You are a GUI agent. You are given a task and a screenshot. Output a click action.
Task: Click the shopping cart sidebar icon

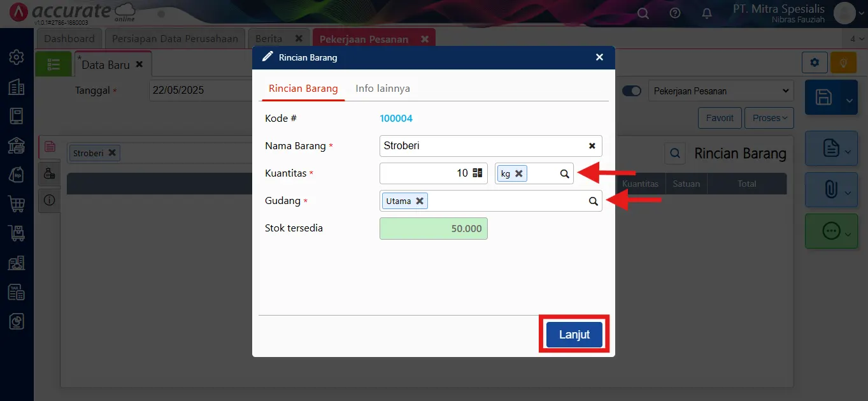point(17,204)
